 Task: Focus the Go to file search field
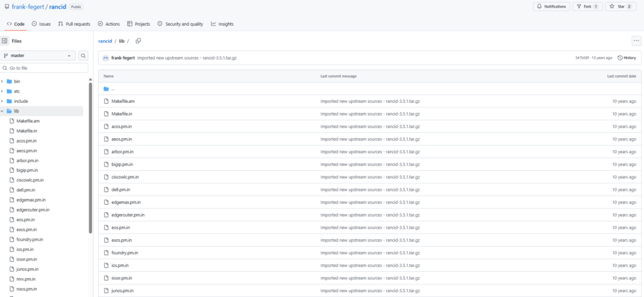pos(45,68)
